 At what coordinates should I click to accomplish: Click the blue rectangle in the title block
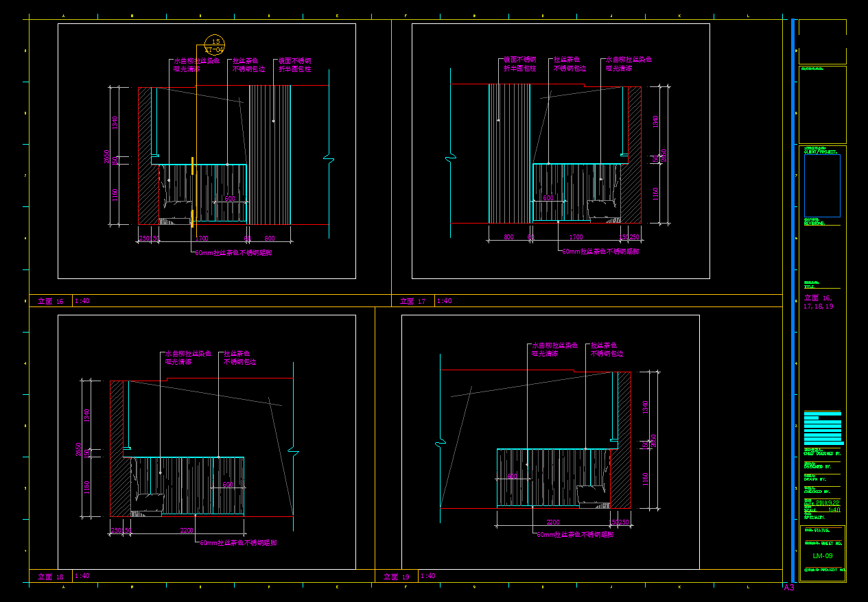(822, 185)
